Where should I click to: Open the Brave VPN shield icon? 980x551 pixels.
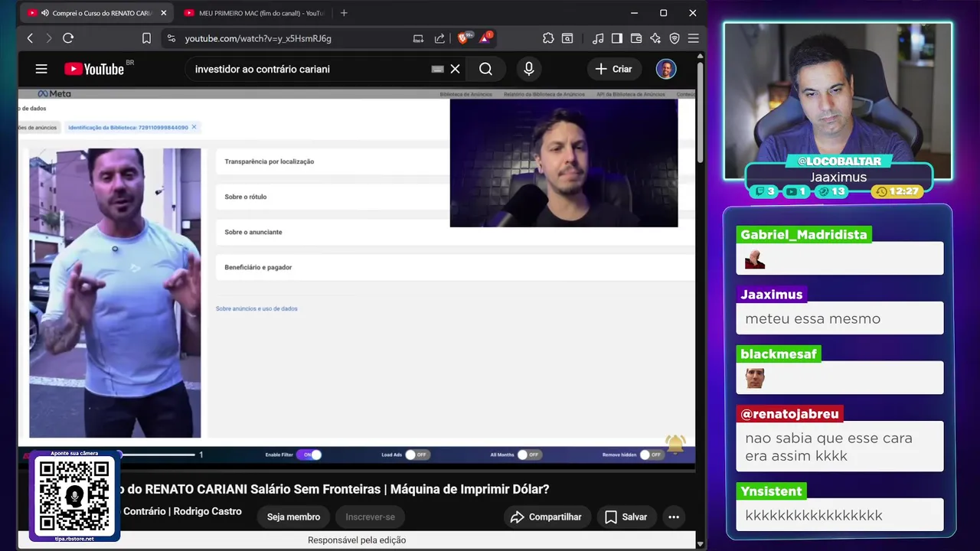pos(675,38)
